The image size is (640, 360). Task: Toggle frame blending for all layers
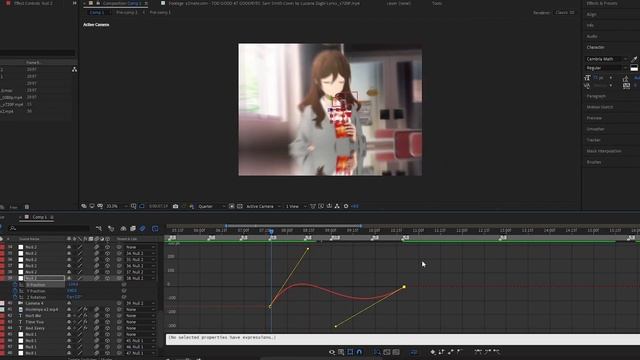click(133, 229)
